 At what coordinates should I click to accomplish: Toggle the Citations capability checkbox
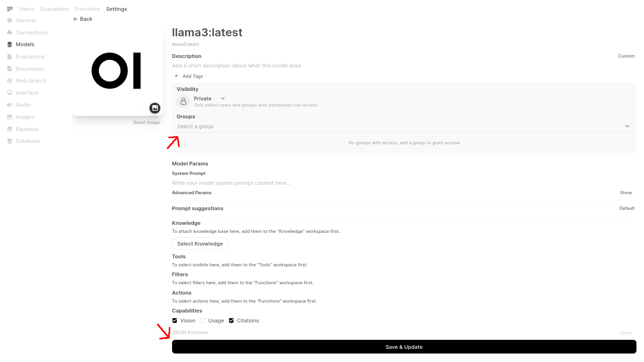coord(231,321)
